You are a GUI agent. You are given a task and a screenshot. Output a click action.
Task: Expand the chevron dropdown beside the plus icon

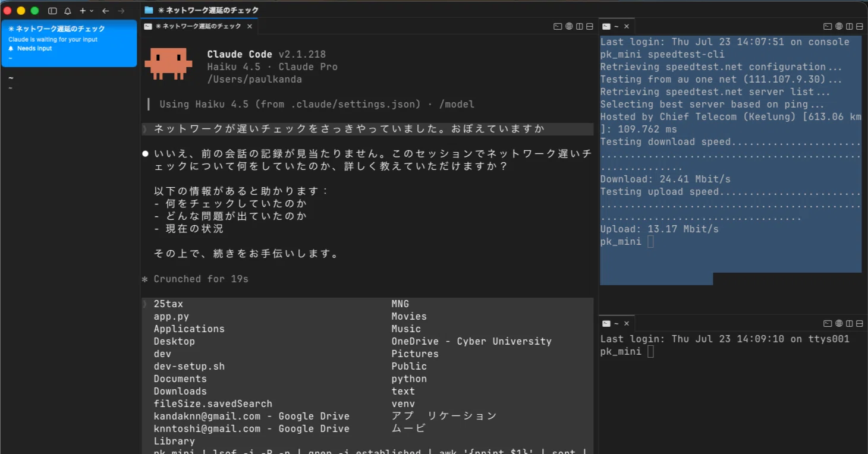point(92,11)
